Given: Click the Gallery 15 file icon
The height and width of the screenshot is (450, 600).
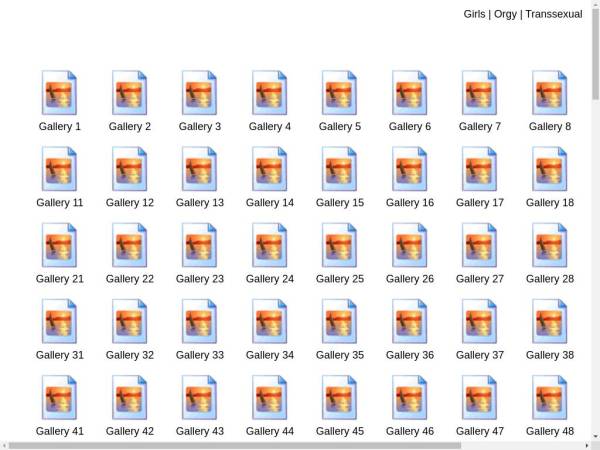Looking at the screenshot, I should point(339,169).
